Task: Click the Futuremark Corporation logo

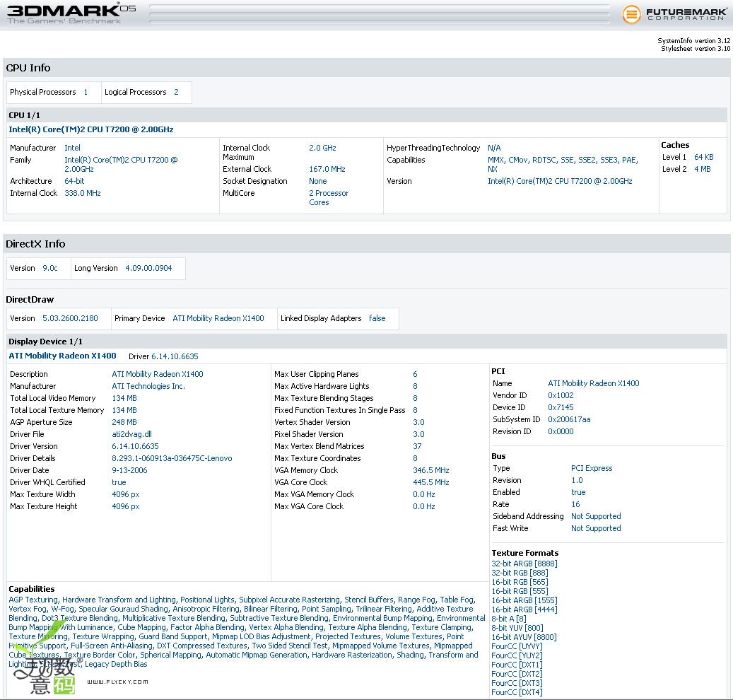Action: tap(674, 14)
